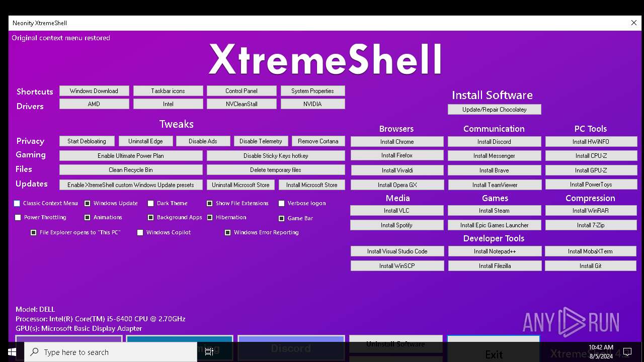Click the Disable Ads button
644x362 pixels.
coord(203,141)
